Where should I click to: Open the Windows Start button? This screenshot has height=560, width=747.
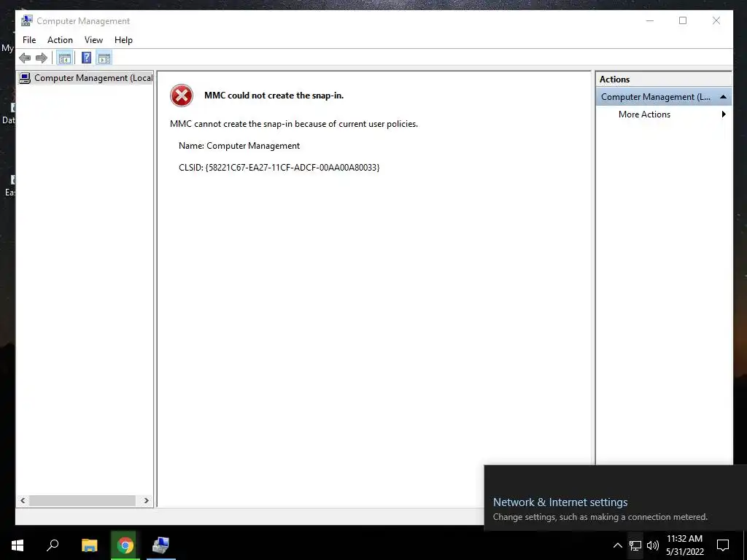click(18, 545)
